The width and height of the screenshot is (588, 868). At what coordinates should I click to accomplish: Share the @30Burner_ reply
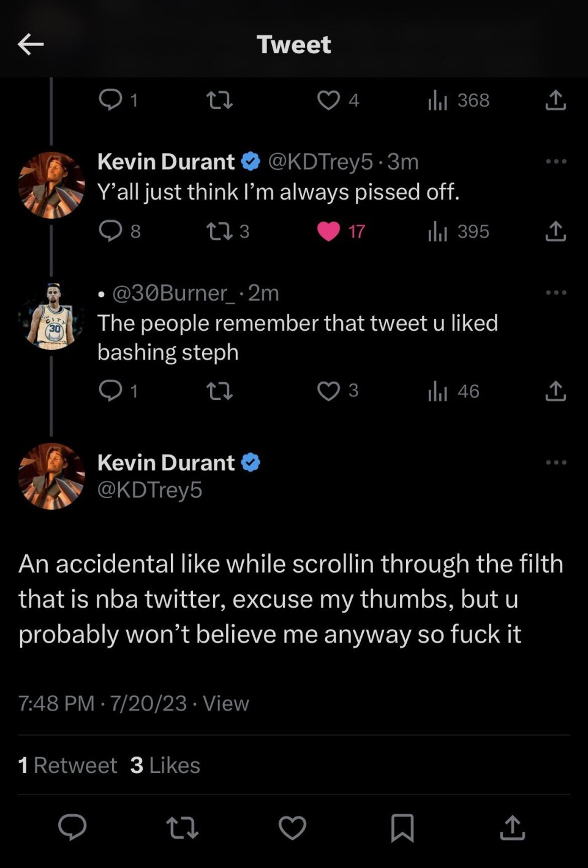pos(555,391)
